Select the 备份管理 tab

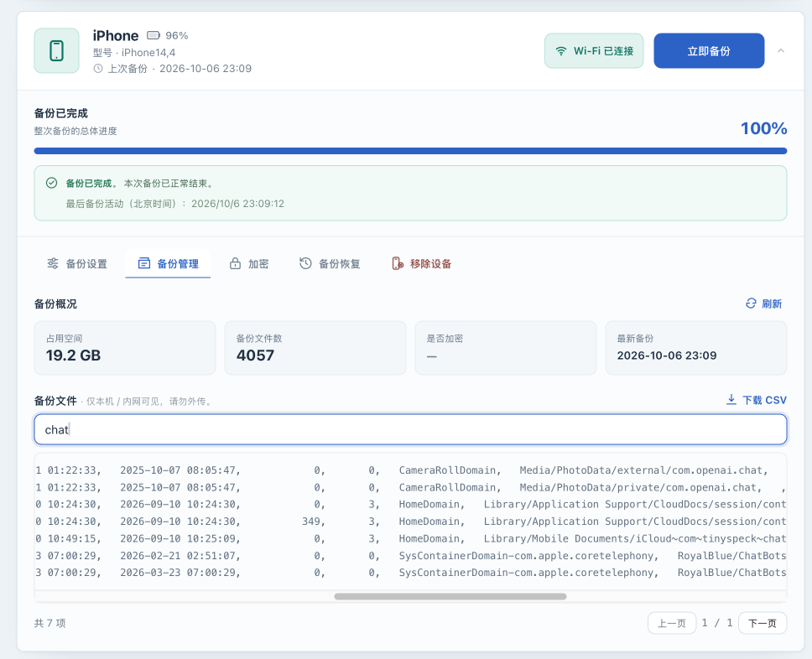[x=168, y=263]
